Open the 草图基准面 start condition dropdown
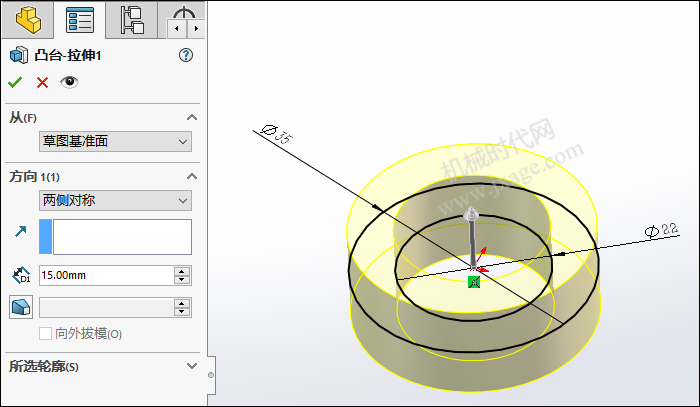 pyautogui.click(x=115, y=141)
